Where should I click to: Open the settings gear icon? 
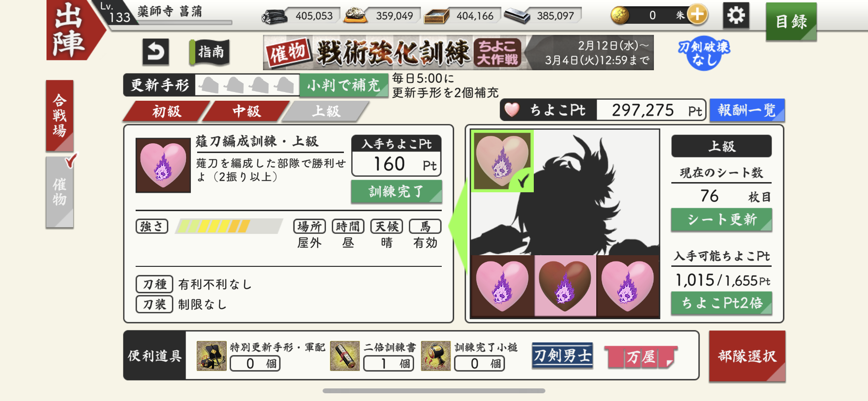pyautogui.click(x=736, y=16)
